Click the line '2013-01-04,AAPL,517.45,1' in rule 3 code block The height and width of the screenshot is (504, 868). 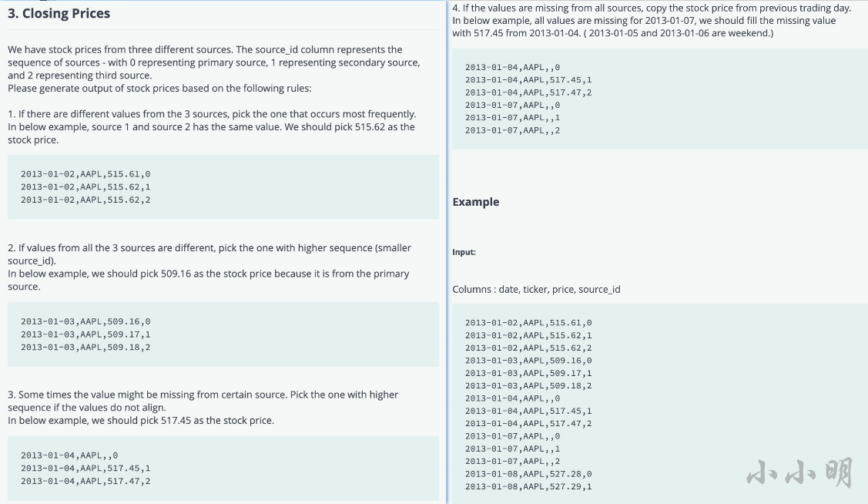(x=85, y=468)
